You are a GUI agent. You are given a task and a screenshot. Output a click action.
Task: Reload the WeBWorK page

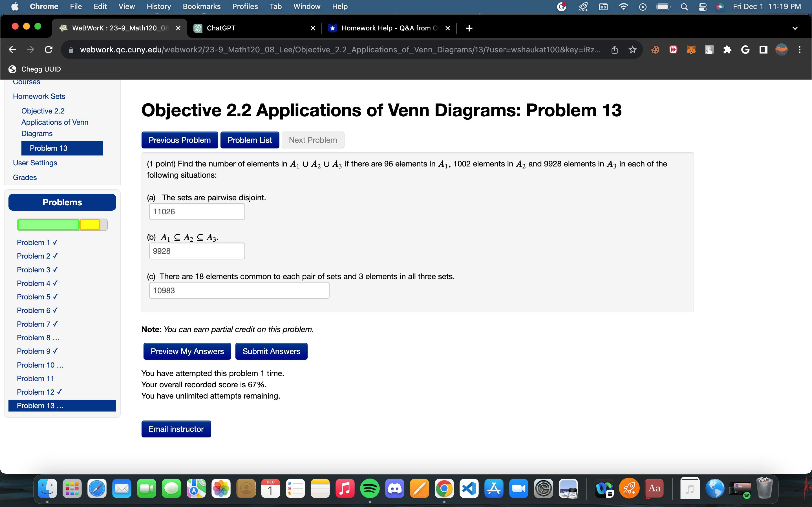pyautogui.click(x=49, y=50)
